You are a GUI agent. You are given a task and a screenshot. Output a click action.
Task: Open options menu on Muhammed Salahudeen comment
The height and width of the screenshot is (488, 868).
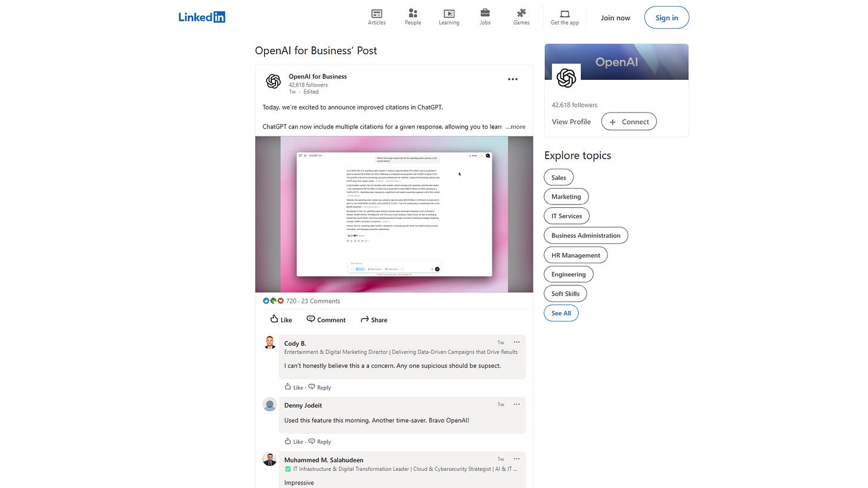[516, 459]
